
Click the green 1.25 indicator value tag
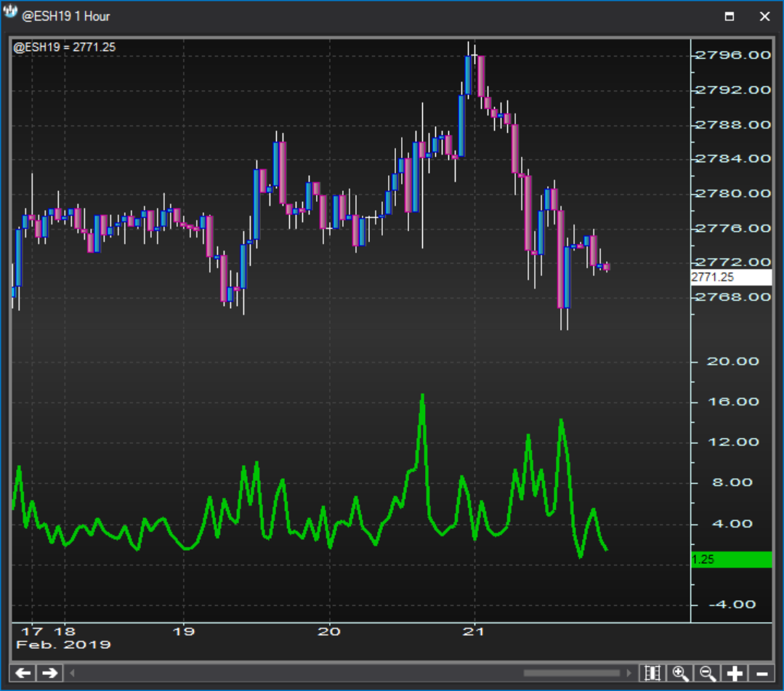731,559
